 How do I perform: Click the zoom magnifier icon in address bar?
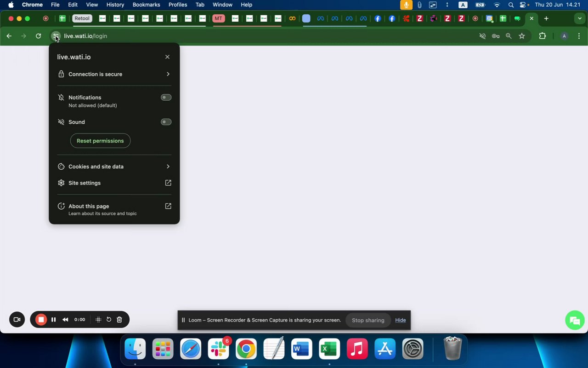pos(509,36)
